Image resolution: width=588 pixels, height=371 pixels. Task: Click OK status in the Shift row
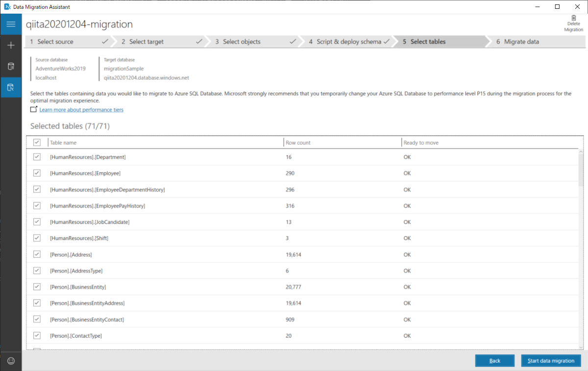pos(407,238)
